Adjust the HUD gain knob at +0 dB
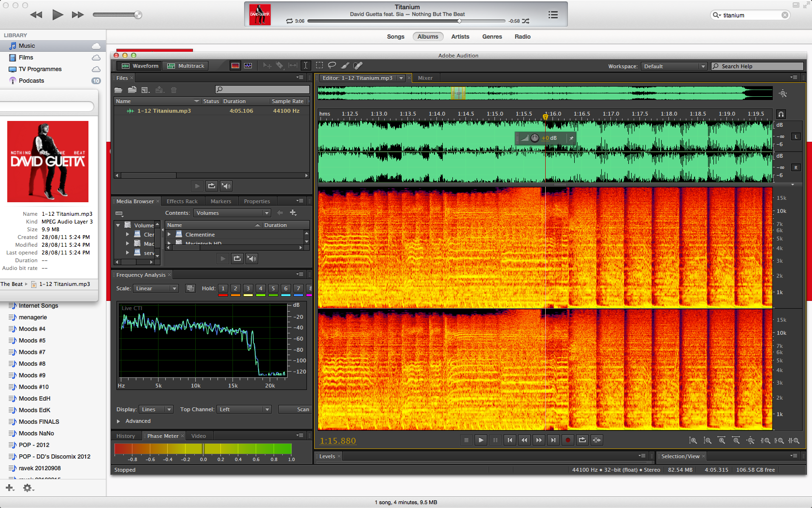Image resolution: width=812 pixels, height=508 pixels. coord(535,138)
